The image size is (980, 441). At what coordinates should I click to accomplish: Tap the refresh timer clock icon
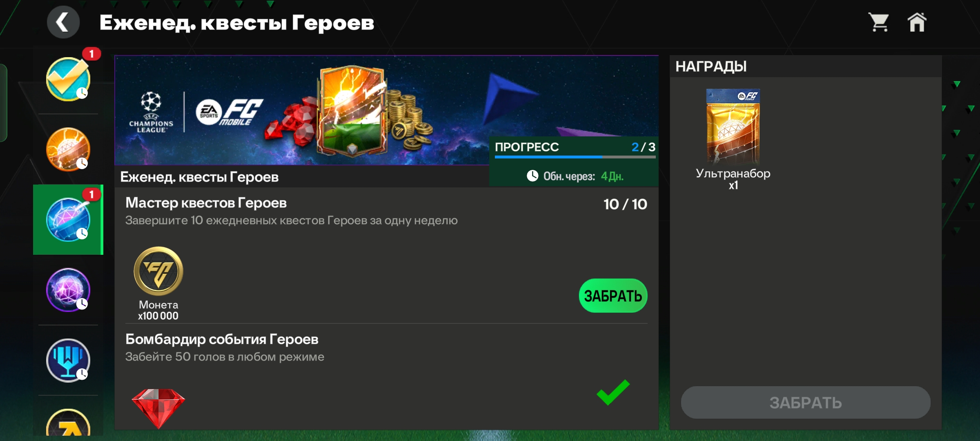(x=532, y=176)
